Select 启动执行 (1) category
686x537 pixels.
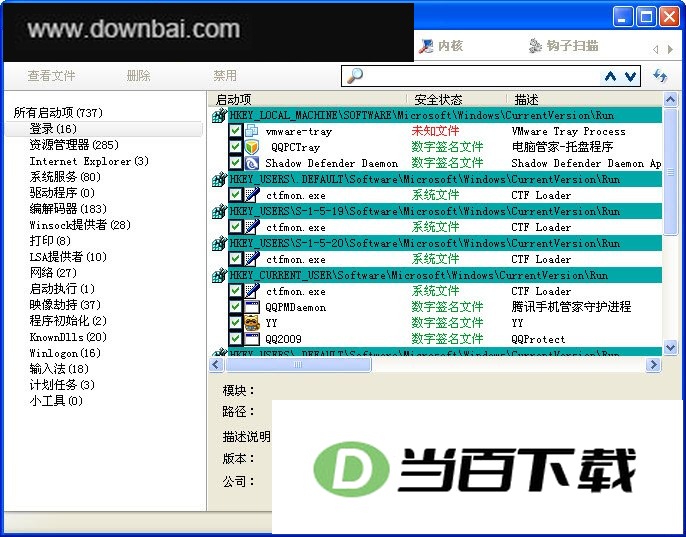(62, 289)
